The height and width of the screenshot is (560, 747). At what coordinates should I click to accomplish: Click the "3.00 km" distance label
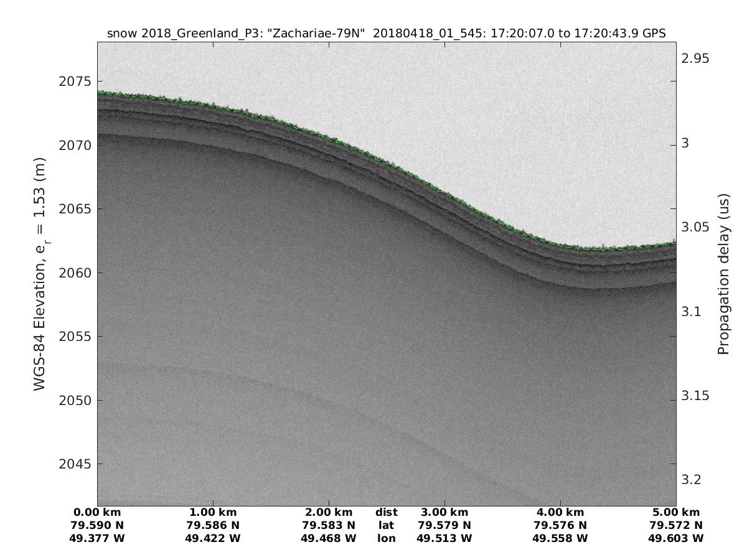coord(444,513)
